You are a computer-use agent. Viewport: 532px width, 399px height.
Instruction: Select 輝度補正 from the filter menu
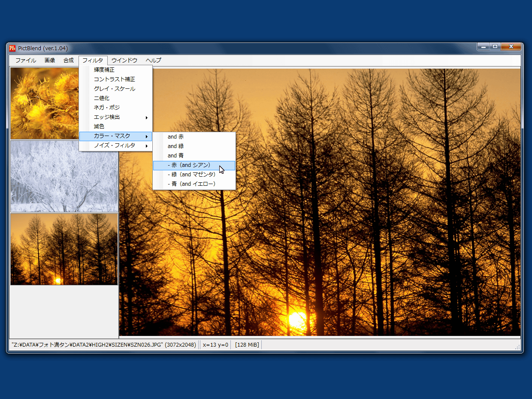104,70
